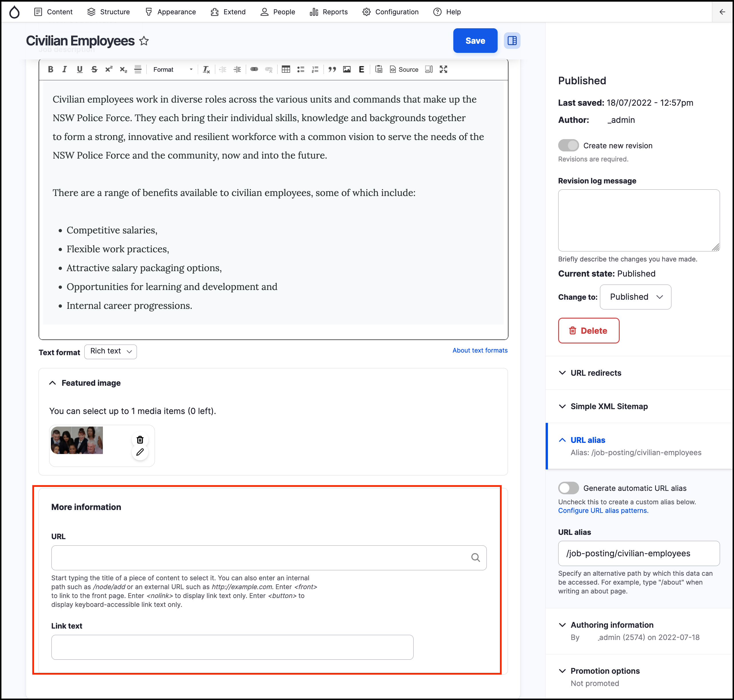The width and height of the screenshot is (734, 700).
Task: Collapse the Featured image section
Action: pyautogui.click(x=85, y=383)
